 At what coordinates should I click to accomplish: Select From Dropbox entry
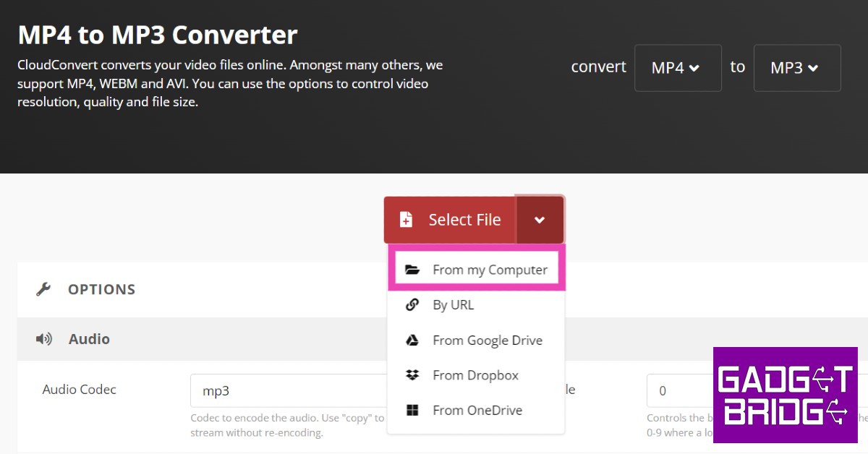tap(475, 375)
